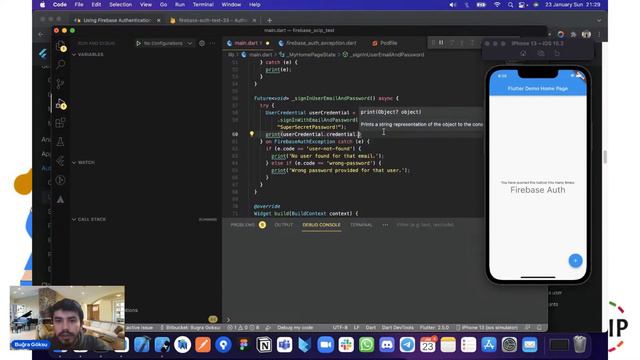Pause debugging from the debug toolbar

click(x=441, y=42)
